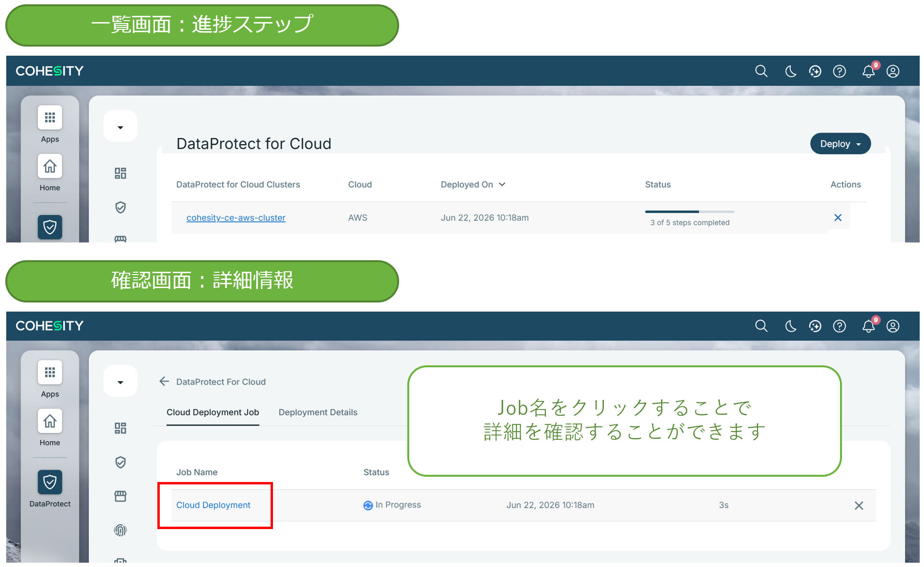The image size is (924, 567).
Task: Open the dashboard icon in the top inner nav
Action: (120, 173)
